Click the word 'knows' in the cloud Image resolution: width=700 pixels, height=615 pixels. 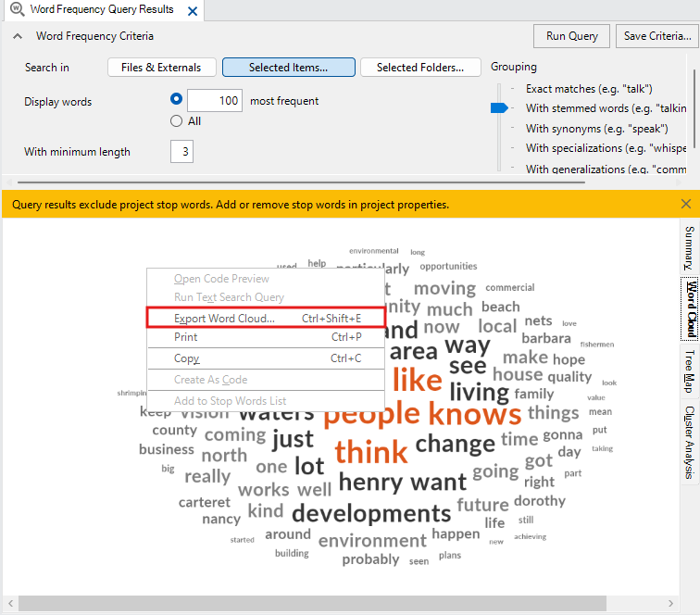coord(475,414)
